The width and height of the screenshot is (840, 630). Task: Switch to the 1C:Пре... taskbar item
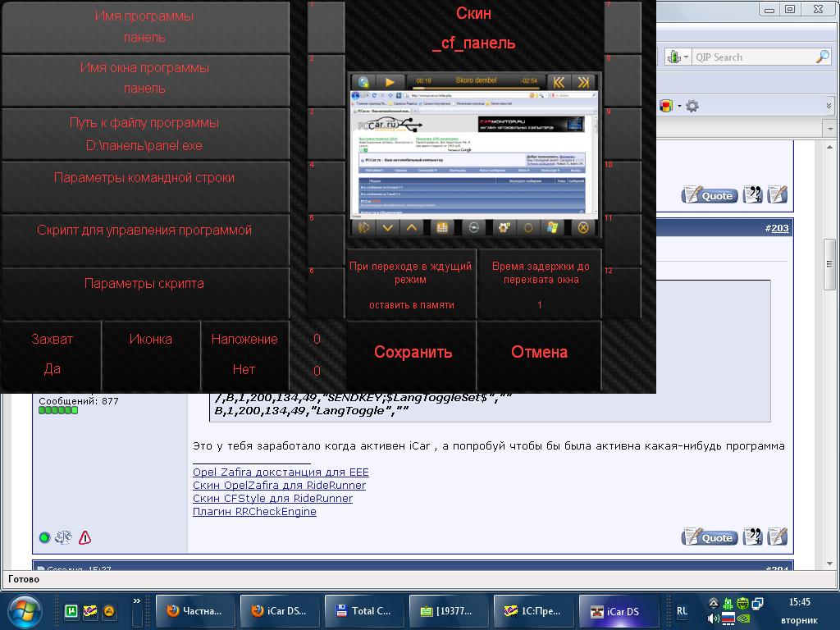click(x=534, y=611)
